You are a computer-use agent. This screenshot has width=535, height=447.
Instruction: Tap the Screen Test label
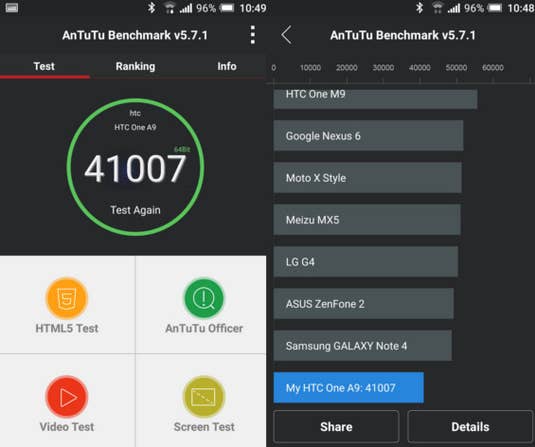(204, 427)
